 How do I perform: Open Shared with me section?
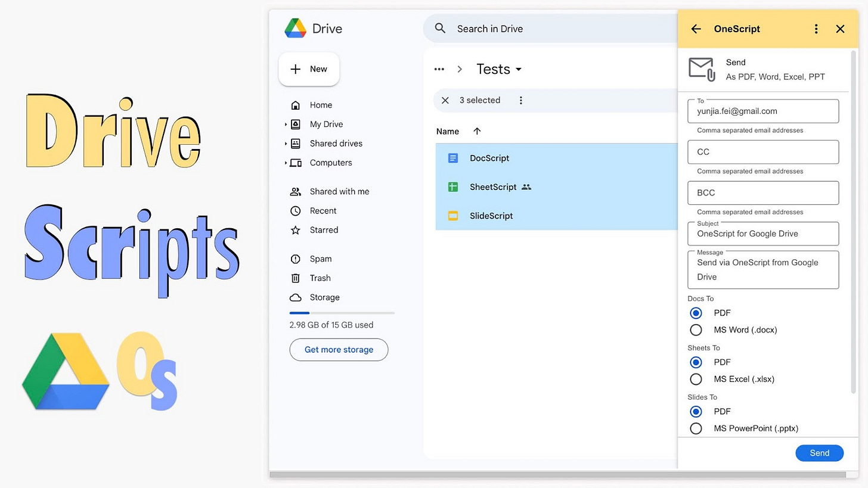pos(339,191)
